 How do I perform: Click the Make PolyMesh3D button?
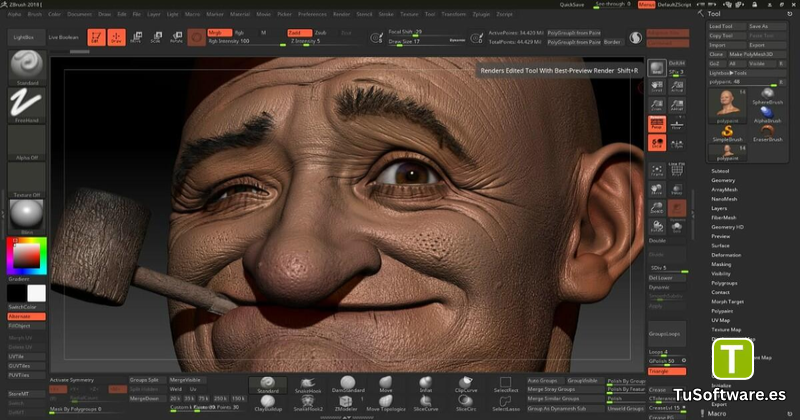[x=757, y=54]
